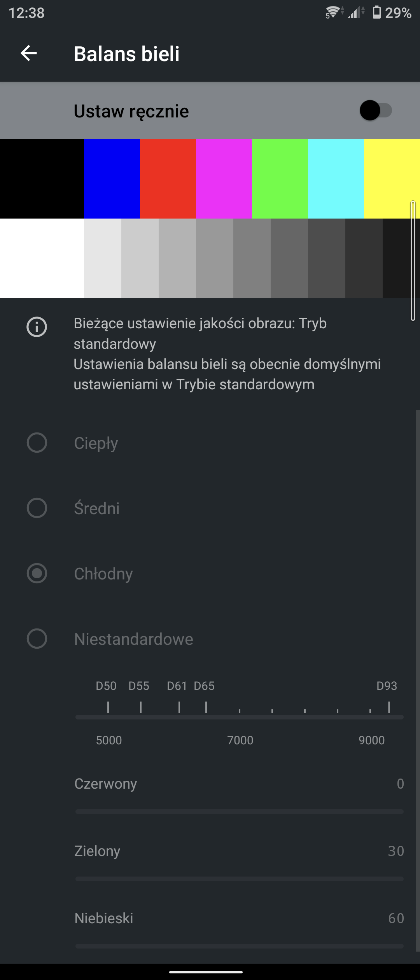Tap the bottom navigation gesture bar
The image size is (420, 980).
tap(206, 972)
